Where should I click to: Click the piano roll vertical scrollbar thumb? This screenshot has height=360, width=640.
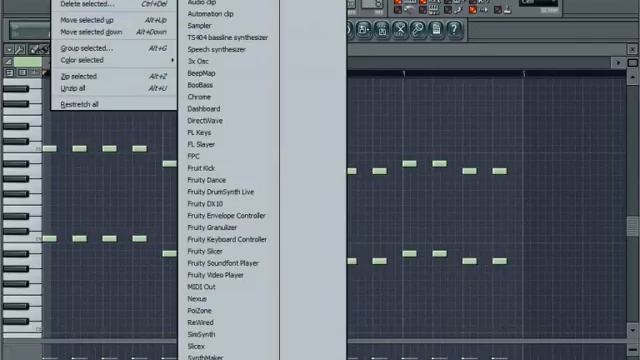pyautogui.click(x=633, y=226)
